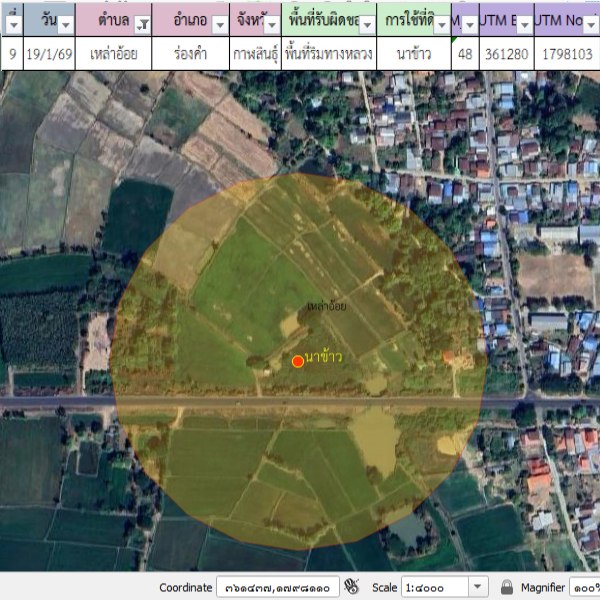This screenshot has height=600, width=600.
Task: Select the ร่องคำ district cell
Action: (x=190, y=54)
